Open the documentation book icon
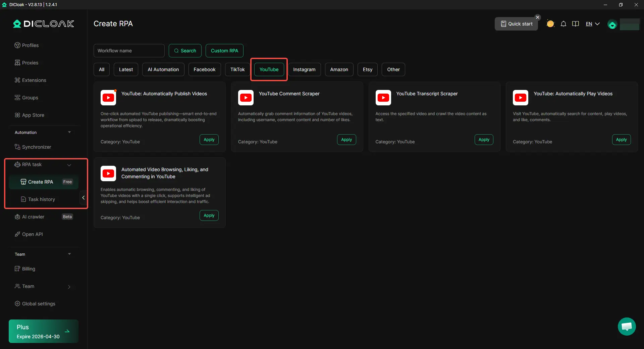 tap(576, 24)
